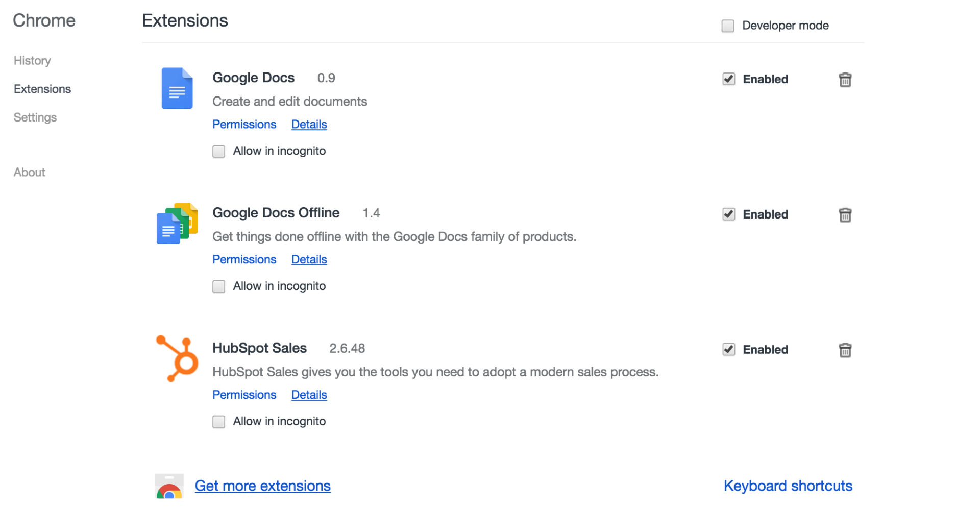Allow HubSpot Sales in incognito
This screenshot has width=980, height=532.
219,422
